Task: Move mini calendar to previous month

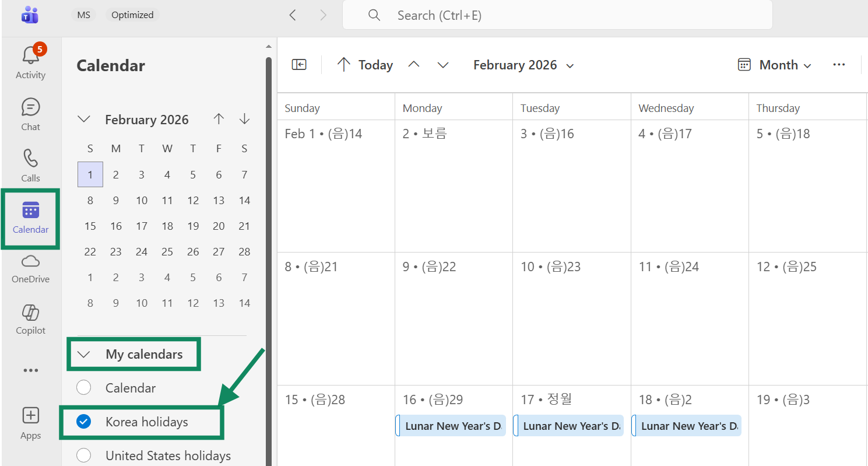Action: point(219,120)
